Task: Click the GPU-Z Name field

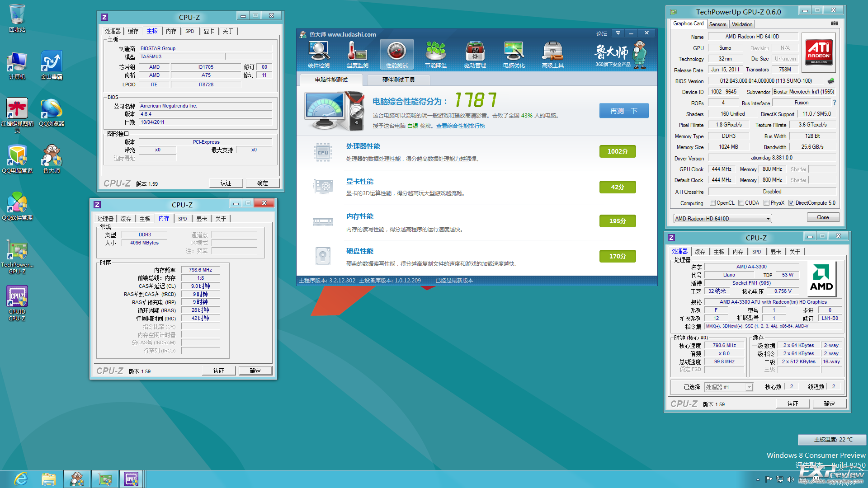Action: click(752, 37)
